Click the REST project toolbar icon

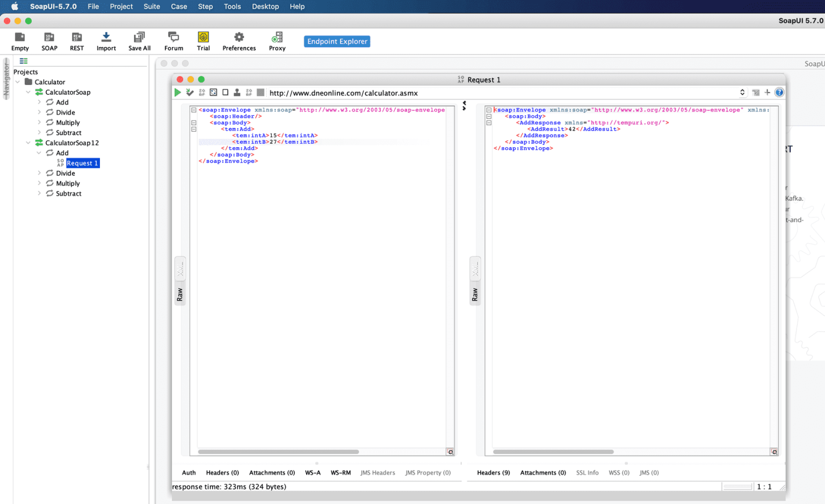[x=77, y=41]
